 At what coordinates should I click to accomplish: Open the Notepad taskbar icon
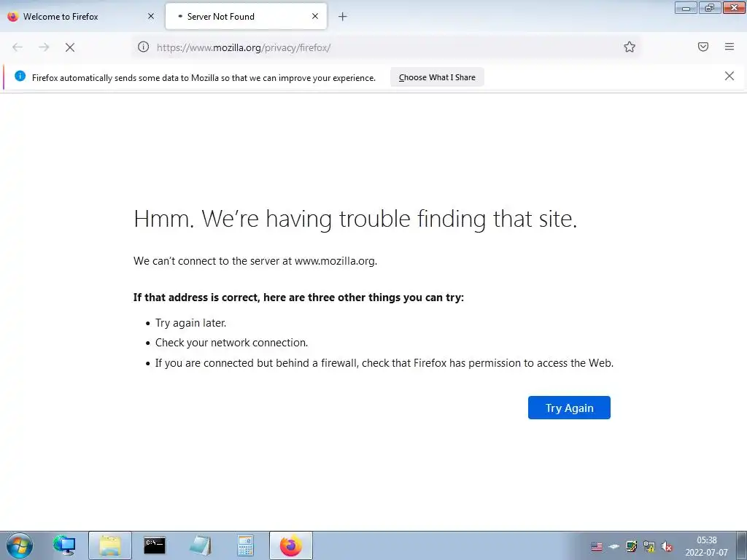(x=200, y=545)
